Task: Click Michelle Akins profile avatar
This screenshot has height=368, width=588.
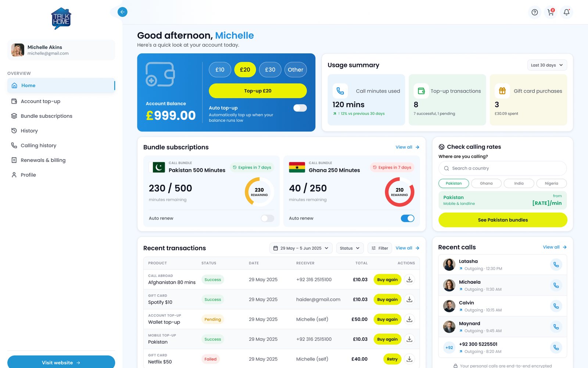Action: (18, 50)
